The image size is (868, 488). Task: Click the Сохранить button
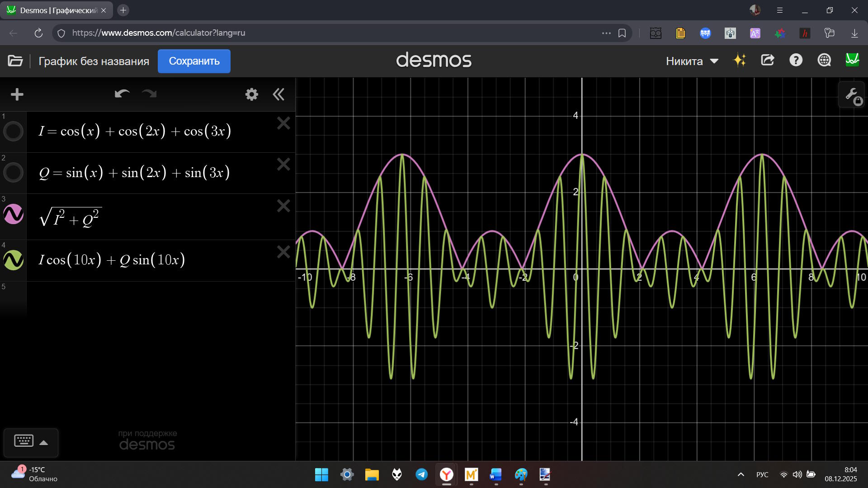(194, 61)
